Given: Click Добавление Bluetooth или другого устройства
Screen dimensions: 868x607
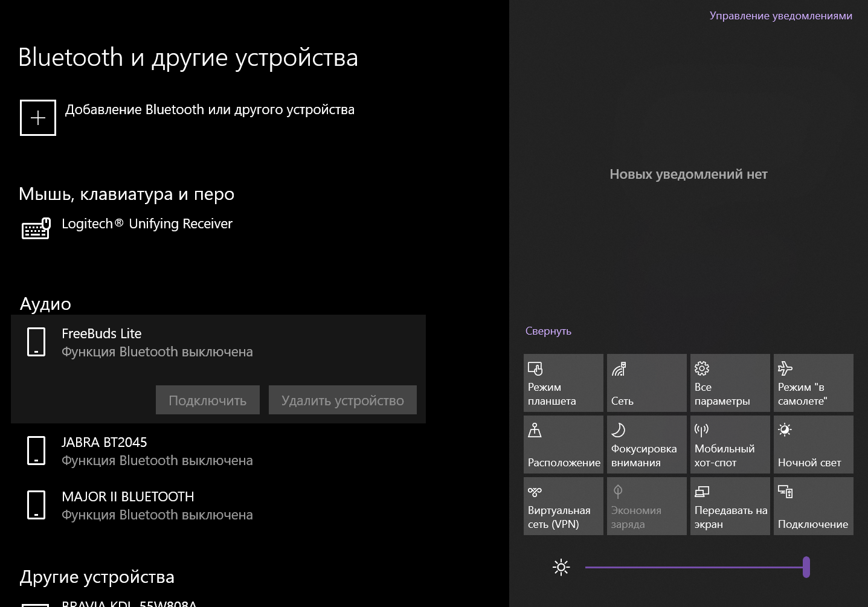Looking at the screenshot, I should 210,110.
